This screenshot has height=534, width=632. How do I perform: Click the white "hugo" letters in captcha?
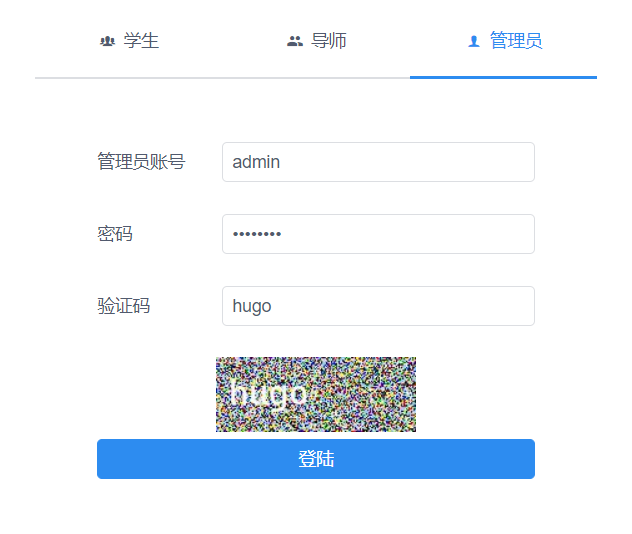click(x=268, y=393)
